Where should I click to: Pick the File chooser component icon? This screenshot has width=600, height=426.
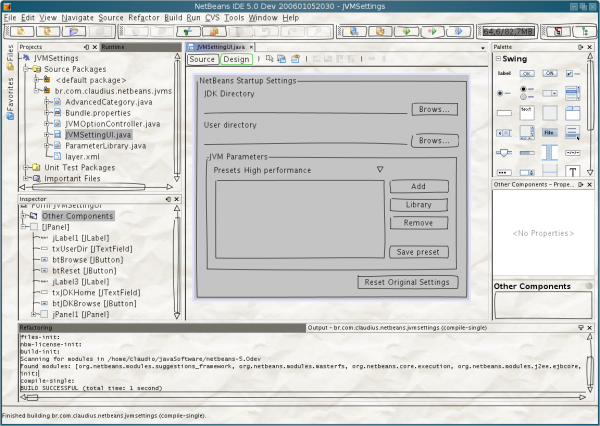click(550, 130)
